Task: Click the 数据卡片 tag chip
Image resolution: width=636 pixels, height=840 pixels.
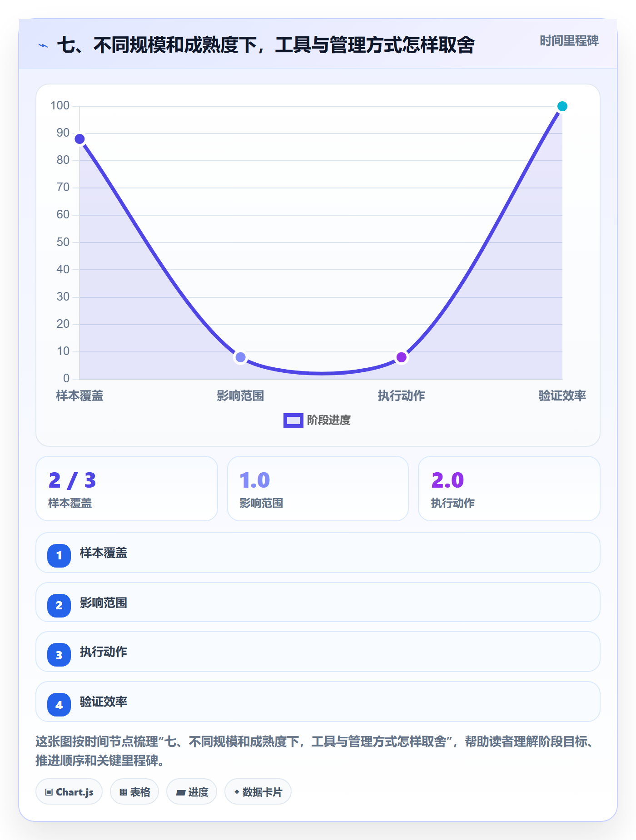Action: click(258, 792)
